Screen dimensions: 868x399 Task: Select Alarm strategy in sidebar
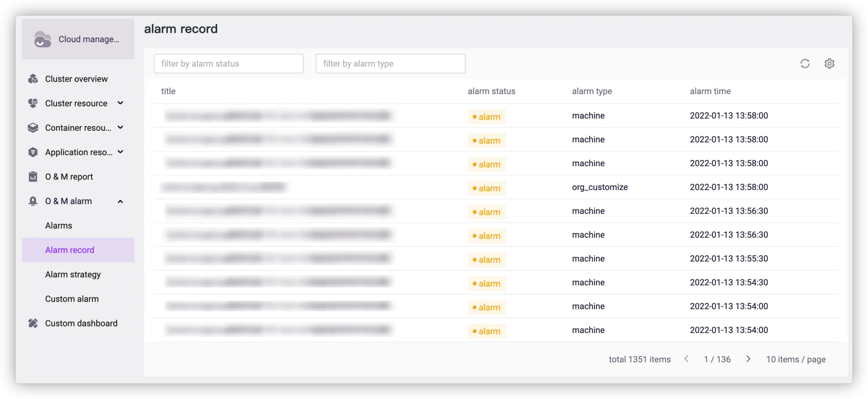[x=73, y=274]
